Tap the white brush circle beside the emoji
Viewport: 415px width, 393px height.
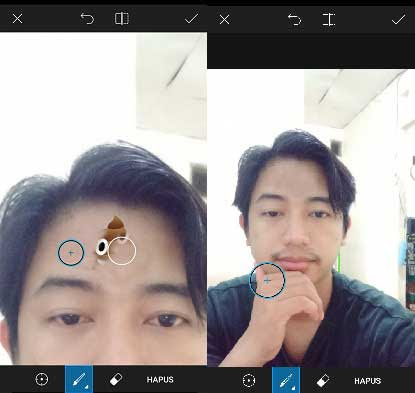122,251
